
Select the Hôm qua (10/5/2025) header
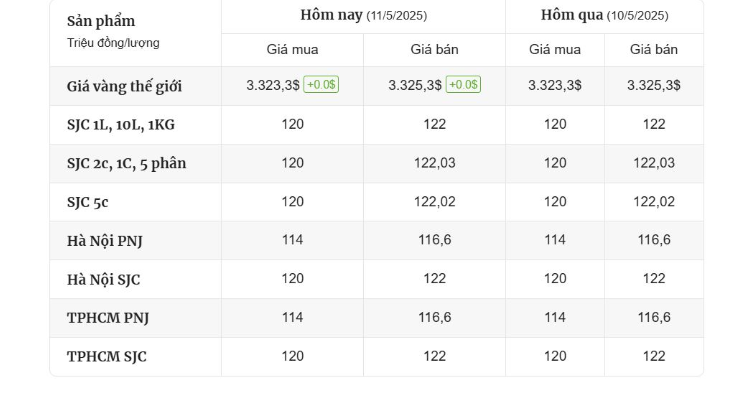pyautogui.click(x=604, y=15)
